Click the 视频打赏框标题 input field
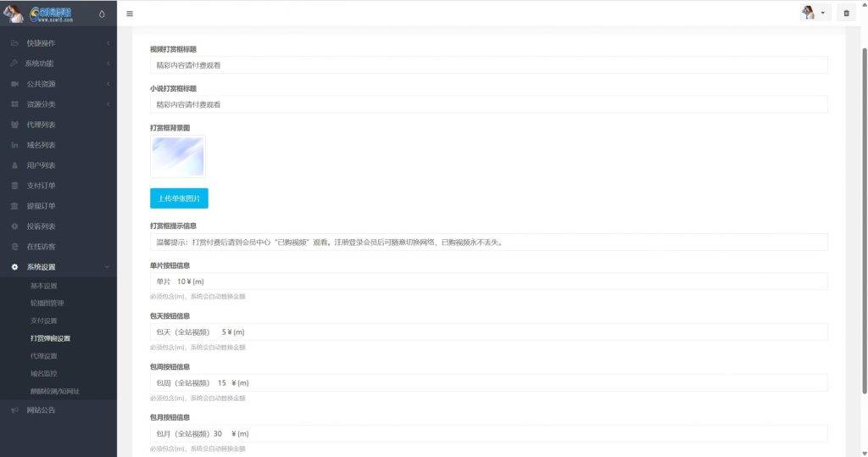Viewport: 868px width, 457px height. (488, 65)
